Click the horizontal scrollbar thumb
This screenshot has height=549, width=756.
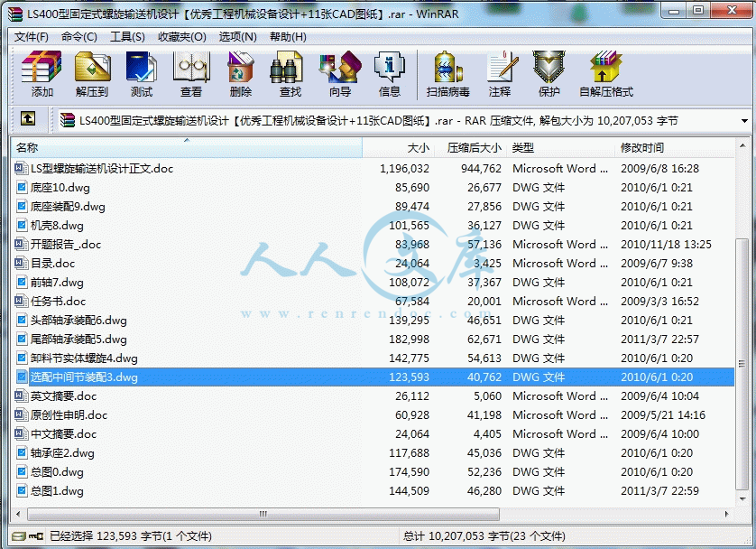[263, 515]
